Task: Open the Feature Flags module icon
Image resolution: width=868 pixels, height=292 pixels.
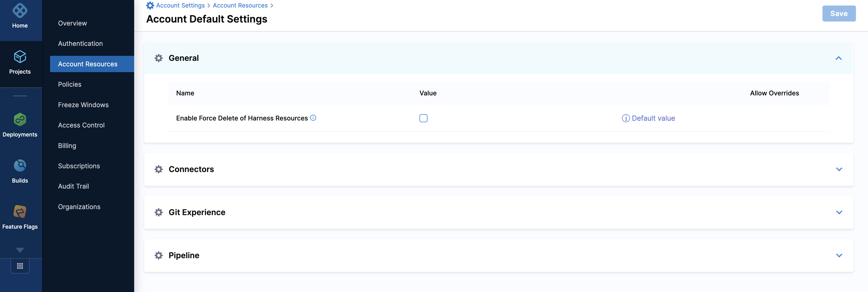Action: (20, 212)
